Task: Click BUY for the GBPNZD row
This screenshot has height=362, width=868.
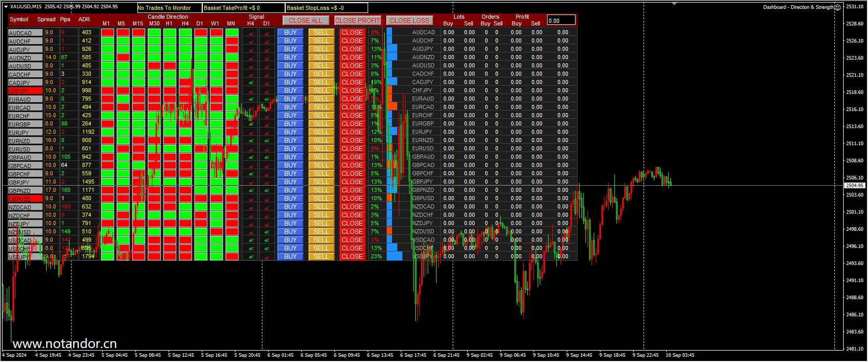Action: (x=290, y=190)
